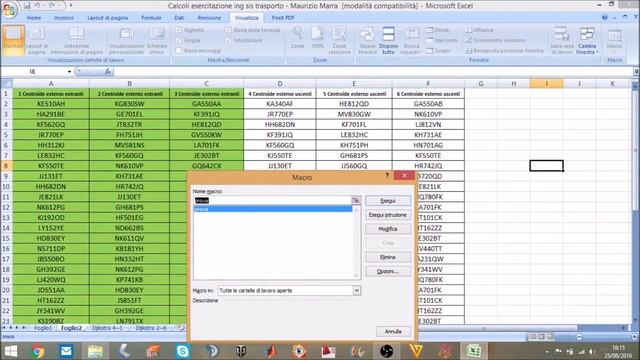Click Salva area di lavoro
640x360 pixels.
click(x=562, y=40)
